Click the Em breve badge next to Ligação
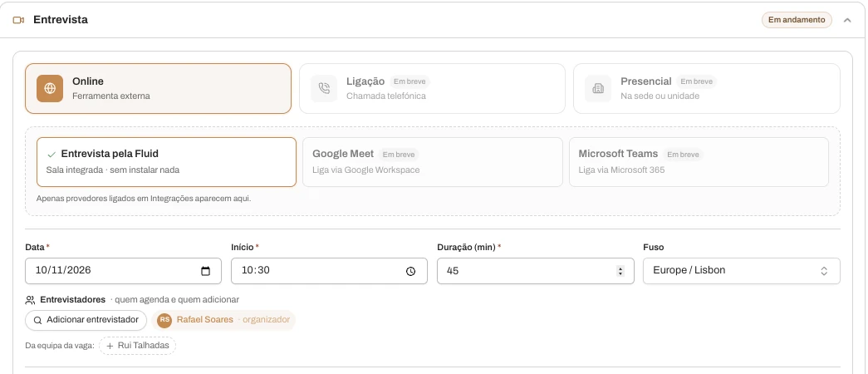 (409, 81)
